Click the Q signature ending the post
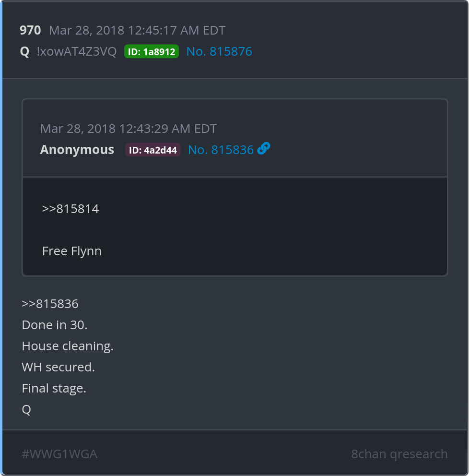469x476 pixels. click(x=26, y=409)
